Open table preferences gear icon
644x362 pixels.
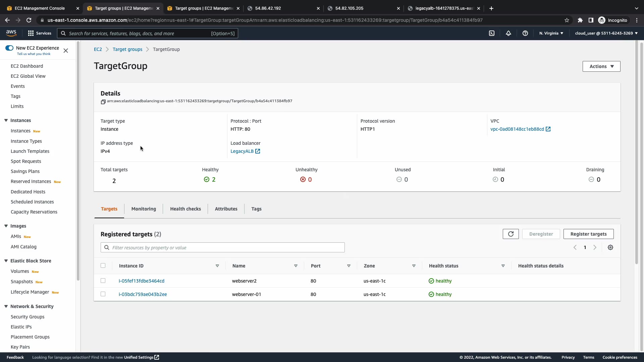coord(610,247)
